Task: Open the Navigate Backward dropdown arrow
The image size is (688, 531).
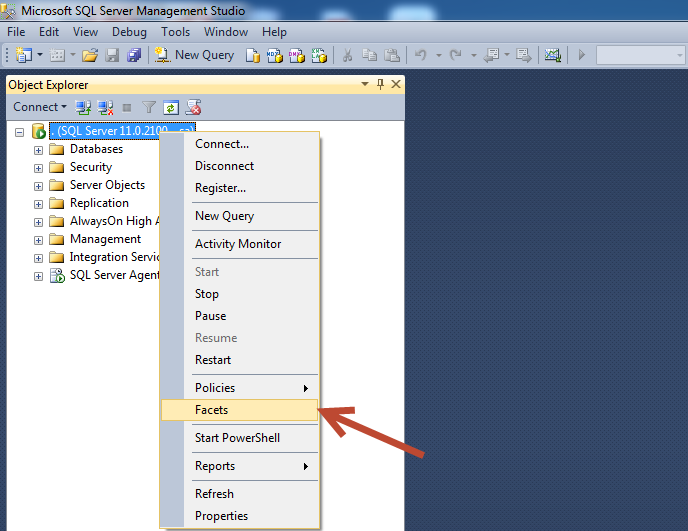Action: click(x=507, y=55)
